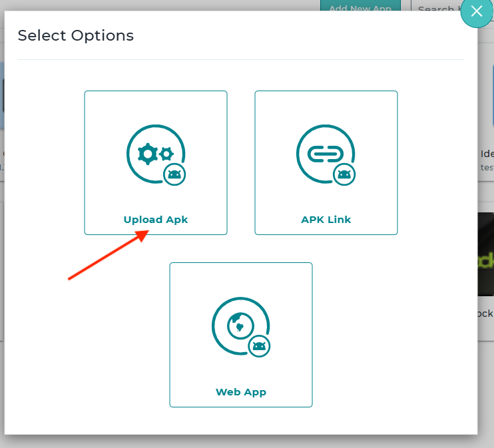Click the Add New App button behind the dialog
Viewport: 494px width, 448px height.
360,8
